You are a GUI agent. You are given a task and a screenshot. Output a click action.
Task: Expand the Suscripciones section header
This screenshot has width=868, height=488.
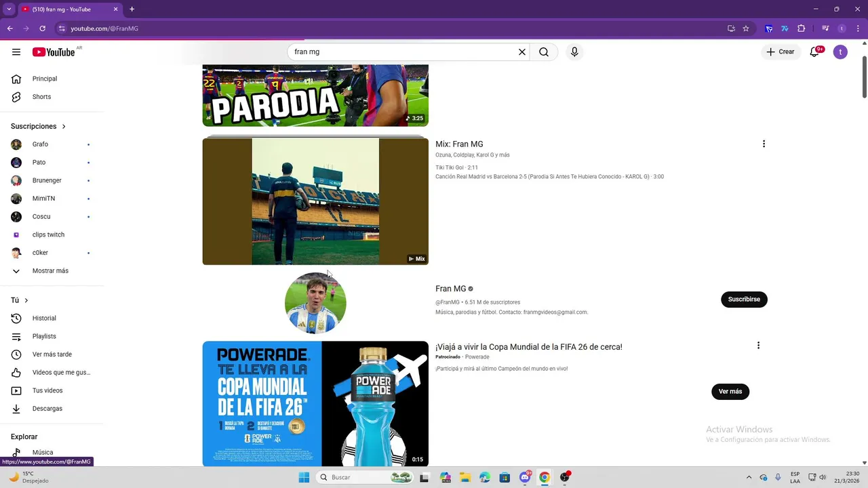pyautogui.click(x=39, y=126)
